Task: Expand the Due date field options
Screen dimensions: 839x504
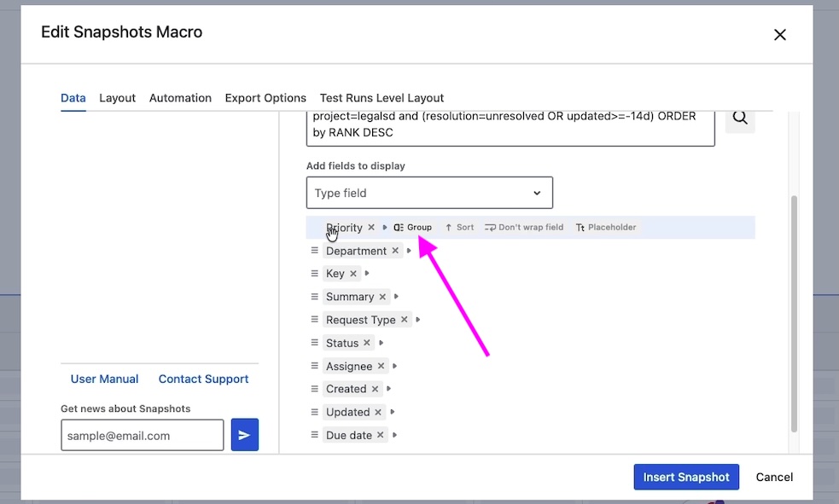Action: click(x=395, y=435)
